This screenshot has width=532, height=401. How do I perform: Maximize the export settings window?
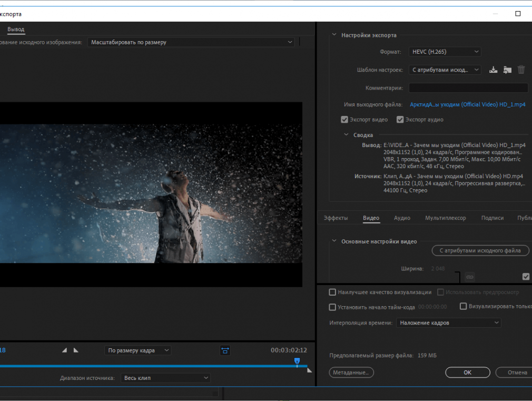[518, 14]
